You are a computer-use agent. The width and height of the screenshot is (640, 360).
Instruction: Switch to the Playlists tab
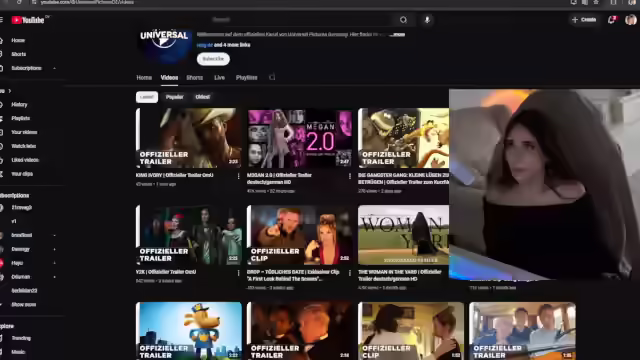click(247, 78)
